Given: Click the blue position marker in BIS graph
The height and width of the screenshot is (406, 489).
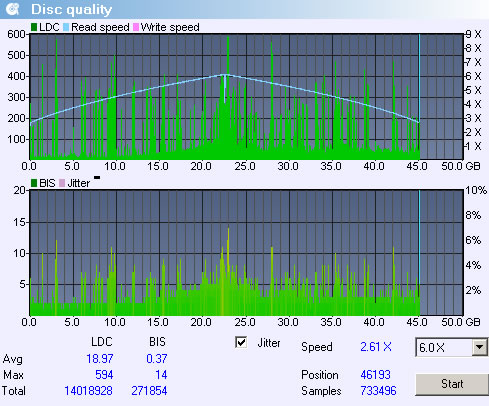Looking at the screenshot, I should 419,253.
